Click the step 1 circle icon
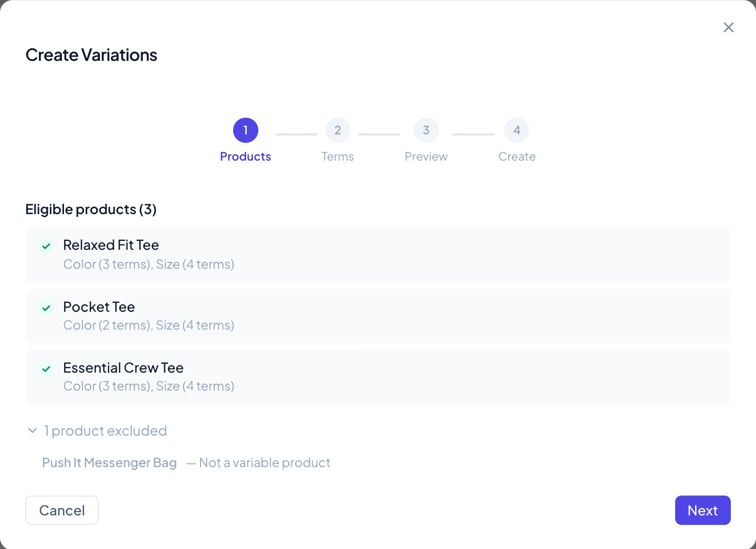 point(246,130)
